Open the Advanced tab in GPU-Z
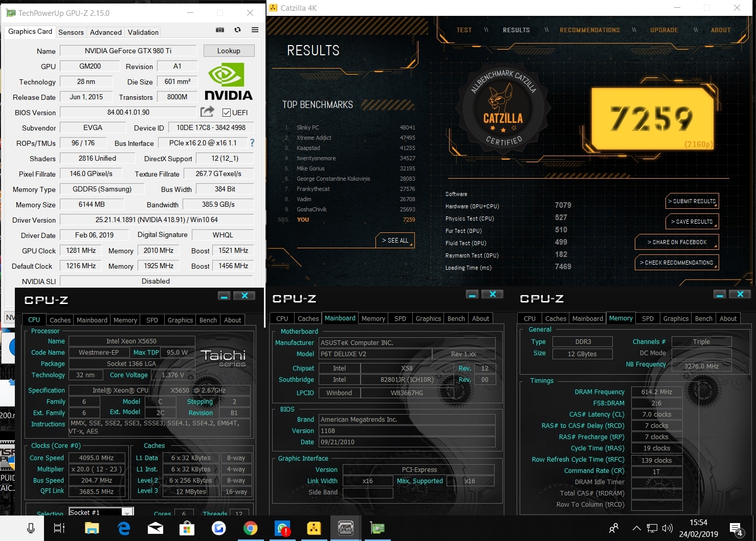The height and width of the screenshot is (541, 756). point(106,32)
